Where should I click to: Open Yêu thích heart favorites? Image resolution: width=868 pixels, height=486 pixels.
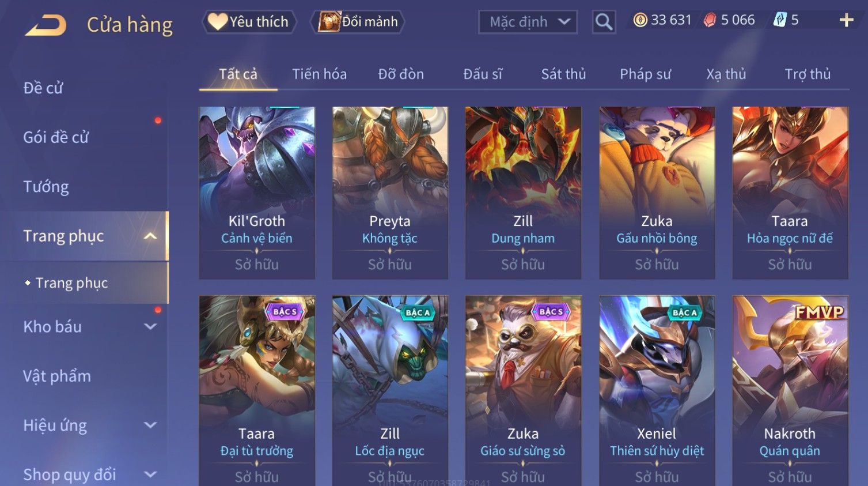249,22
